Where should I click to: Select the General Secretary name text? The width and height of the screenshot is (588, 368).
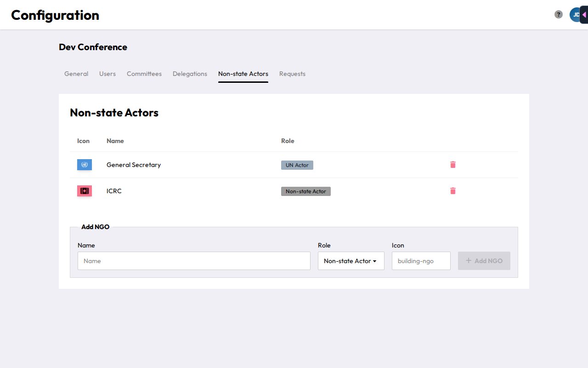(134, 165)
